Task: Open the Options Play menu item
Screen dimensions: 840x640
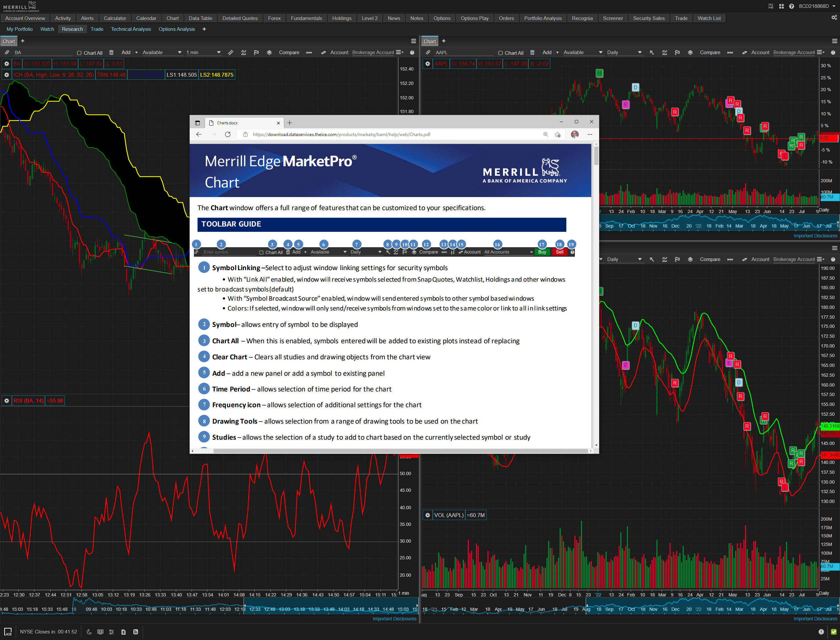Action: click(x=474, y=18)
